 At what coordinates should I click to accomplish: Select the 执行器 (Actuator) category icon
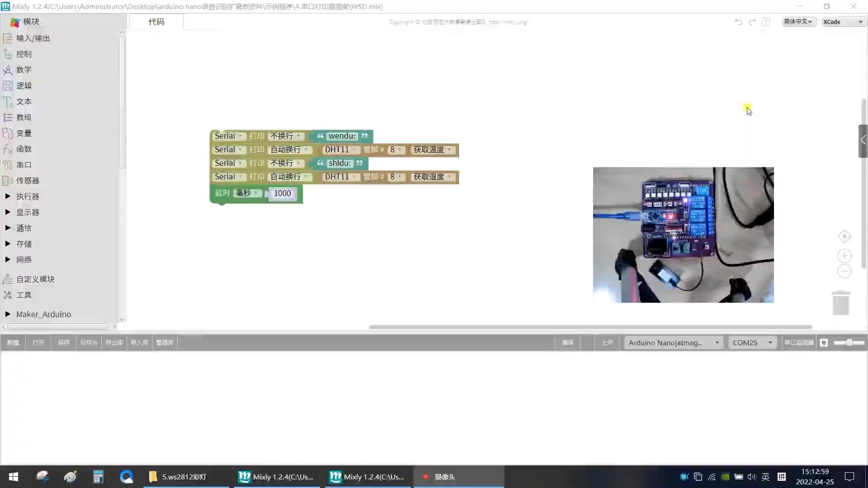point(8,196)
